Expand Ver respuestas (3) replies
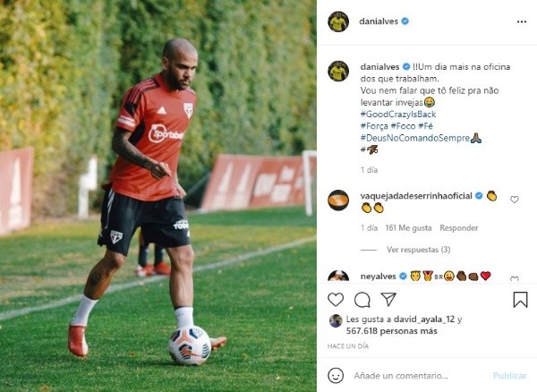537x392 pixels. point(418,250)
